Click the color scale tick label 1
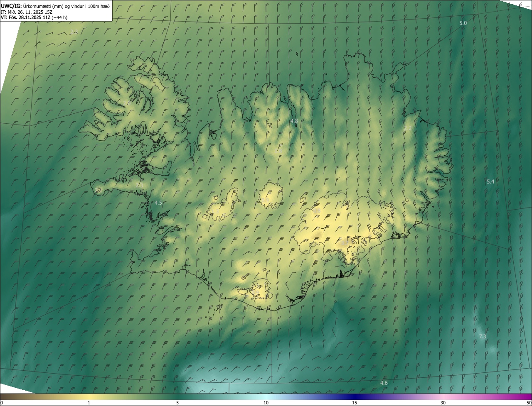532x406 pixels. point(89,403)
